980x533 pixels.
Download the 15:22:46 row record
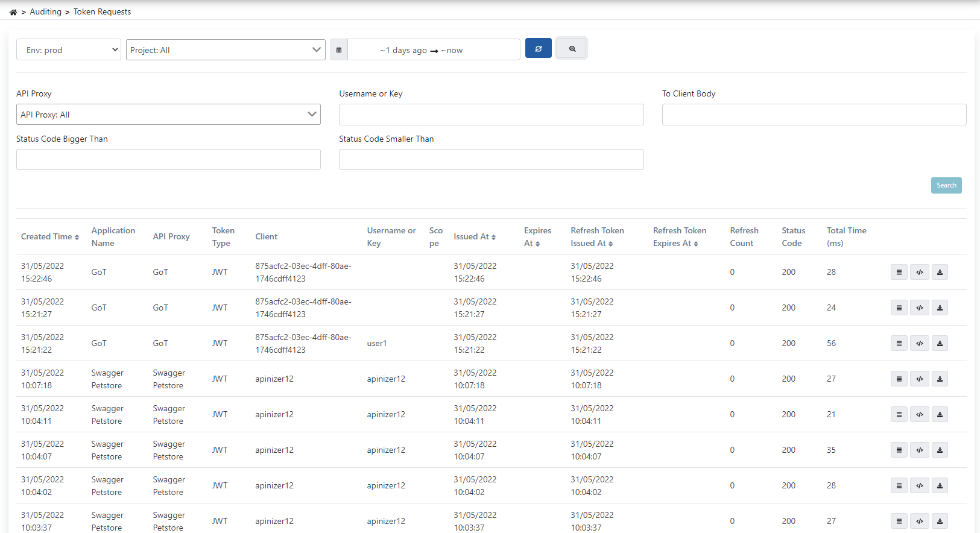coord(940,272)
